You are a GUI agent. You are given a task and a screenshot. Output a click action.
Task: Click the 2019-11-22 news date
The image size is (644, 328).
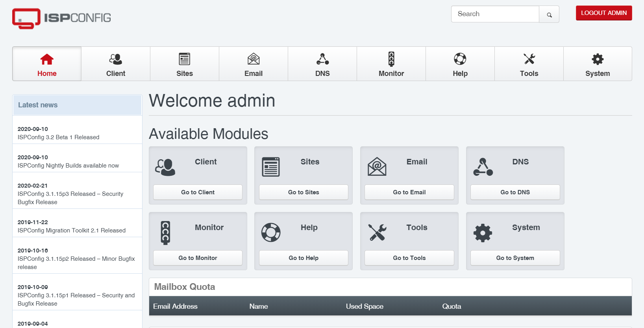click(x=33, y=222)
